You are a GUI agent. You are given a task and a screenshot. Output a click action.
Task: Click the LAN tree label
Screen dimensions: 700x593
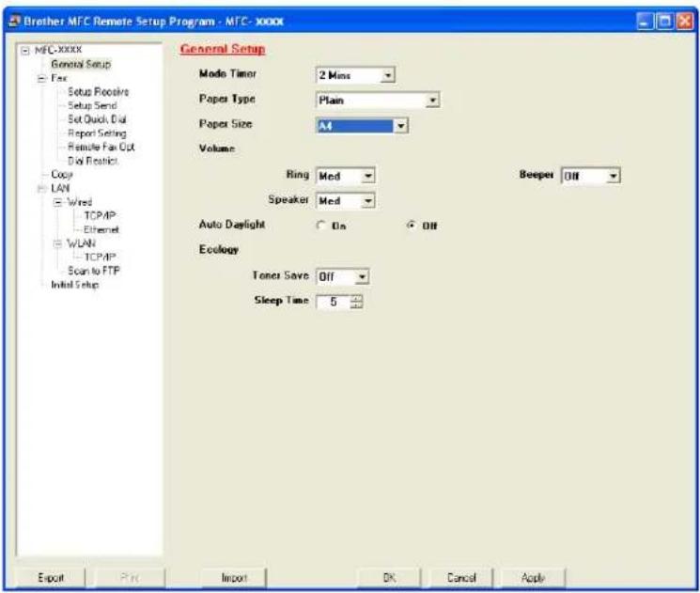60,189
